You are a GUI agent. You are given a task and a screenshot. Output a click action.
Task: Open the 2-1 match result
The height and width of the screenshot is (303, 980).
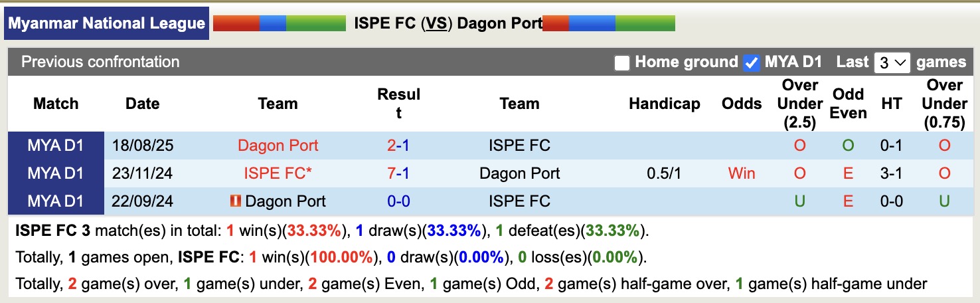[398, 146]
